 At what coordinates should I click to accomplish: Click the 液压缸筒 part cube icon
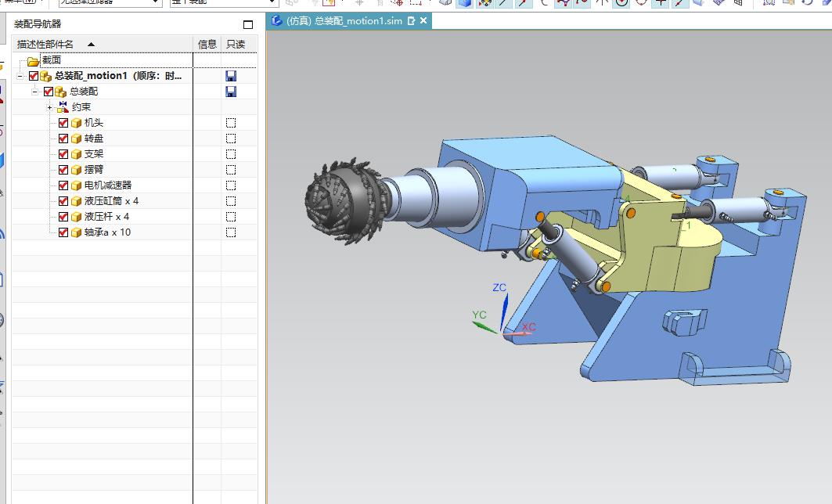(77, 201)
